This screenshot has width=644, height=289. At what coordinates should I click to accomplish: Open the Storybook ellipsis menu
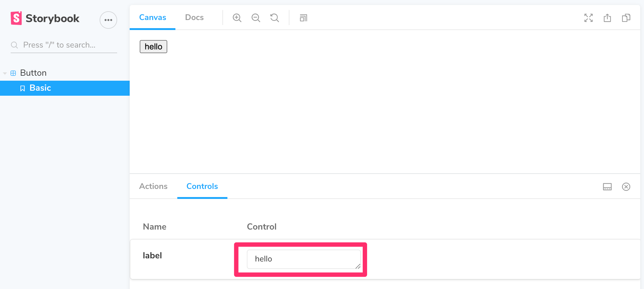point(108,20)
